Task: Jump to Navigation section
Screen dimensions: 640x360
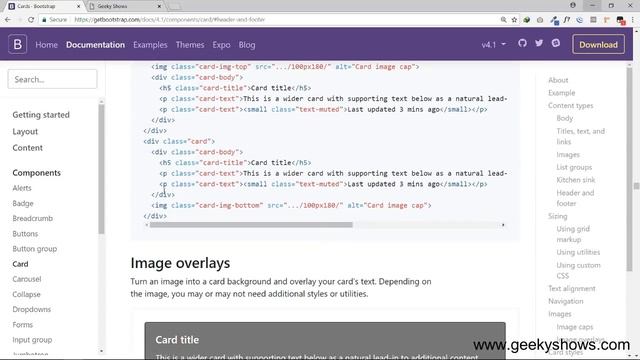Action: 566,301
